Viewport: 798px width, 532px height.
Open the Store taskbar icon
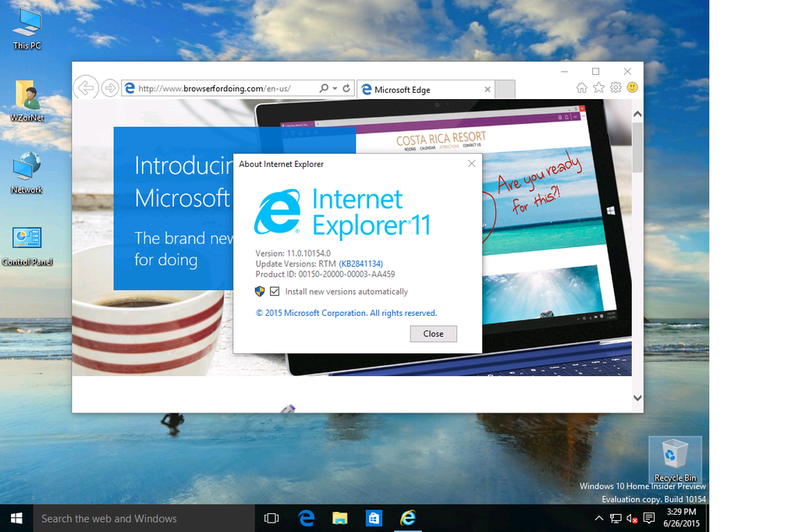point(374,518)
